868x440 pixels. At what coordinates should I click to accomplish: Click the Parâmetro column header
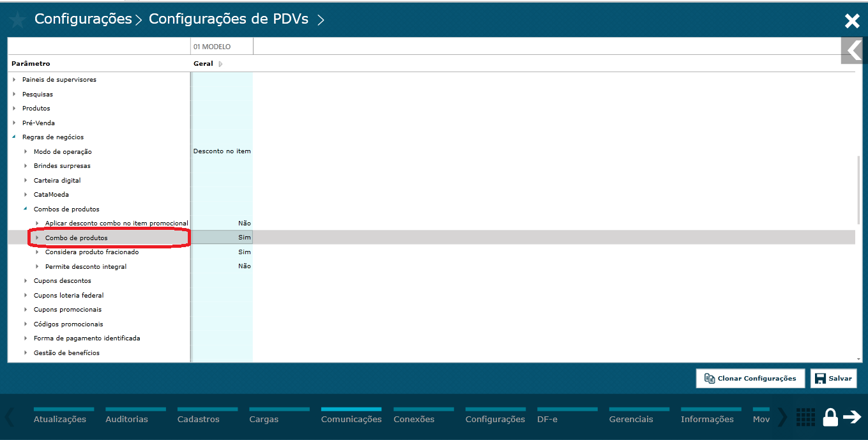click(31, 64)
